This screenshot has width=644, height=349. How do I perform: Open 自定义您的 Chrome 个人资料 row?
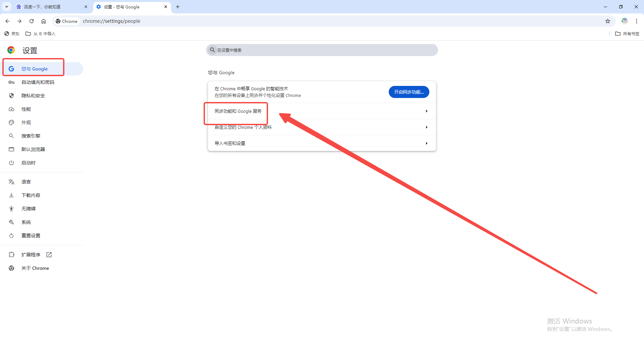point(322,127)
